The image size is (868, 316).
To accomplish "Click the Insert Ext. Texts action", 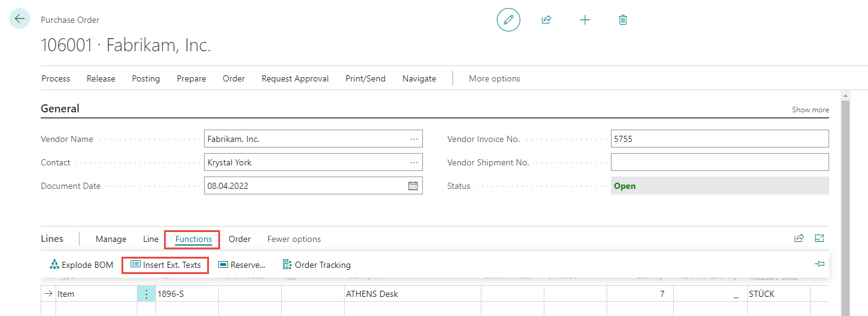I will (165, 265).
